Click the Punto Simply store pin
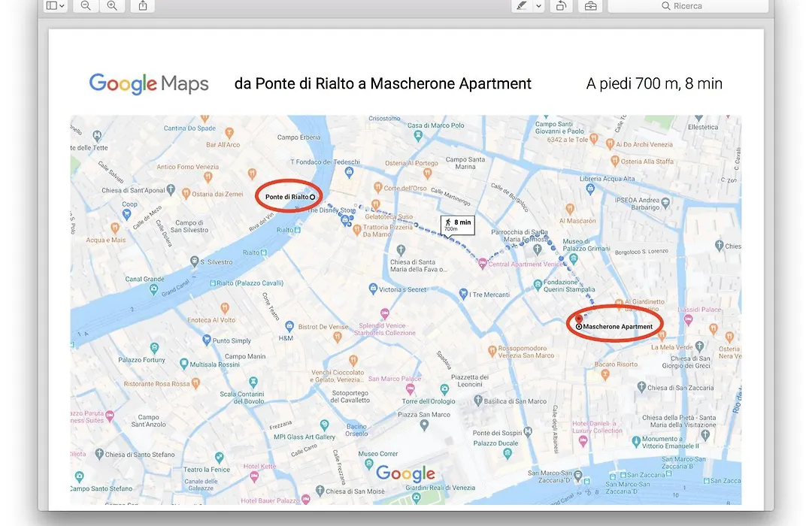This screenshot has width=812, height=526. (207, 340)
